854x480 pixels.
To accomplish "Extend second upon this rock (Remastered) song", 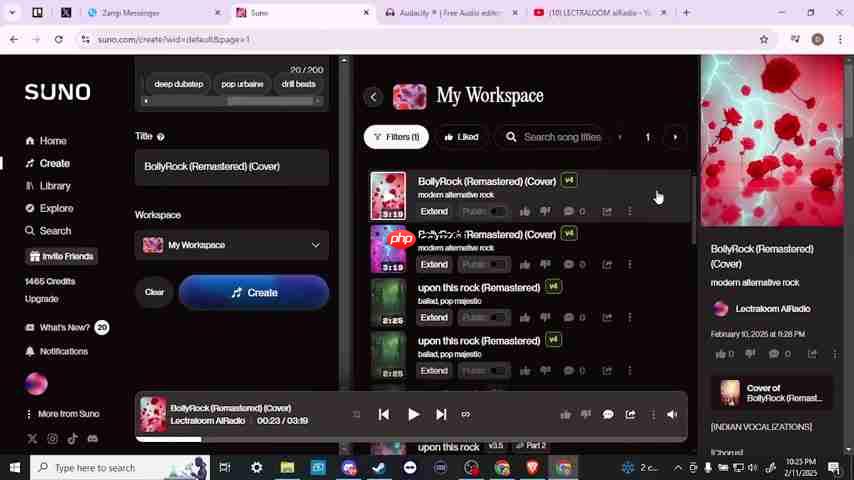I will click(434, 371).
